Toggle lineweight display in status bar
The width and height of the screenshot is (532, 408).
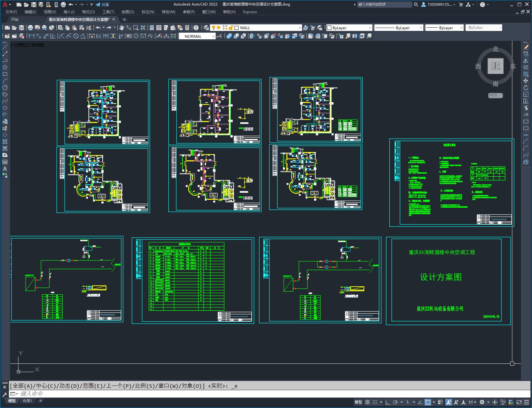[x=440, y=402]
